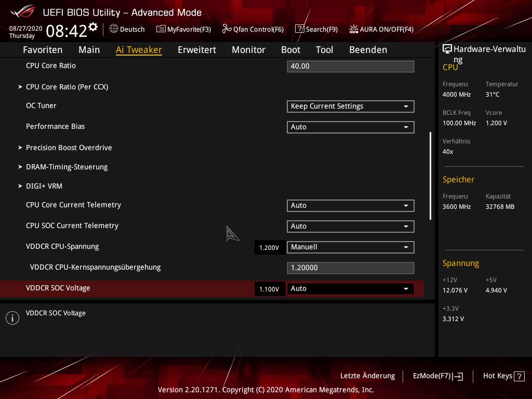The image size is (532, 399).
Task: Click the 1.100V readout value
Action: click(269, 289)
